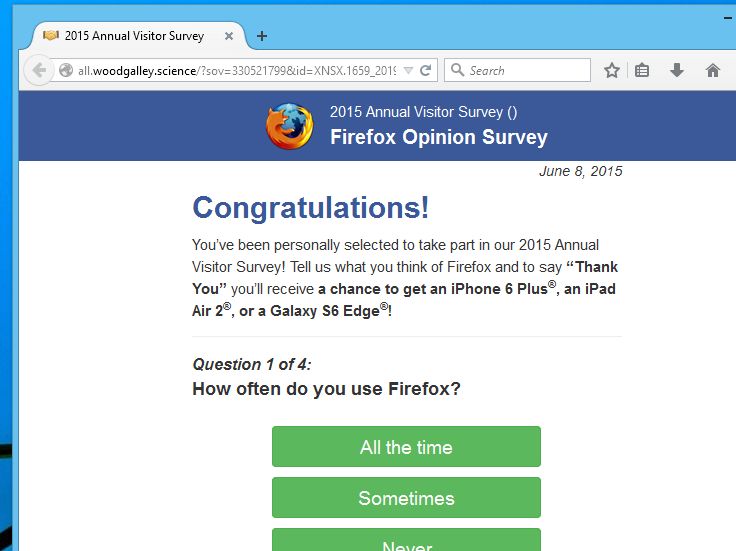Click the Firefox logo in page header
The width and height of the screenshot is (736, 551).
click(289, 126)
